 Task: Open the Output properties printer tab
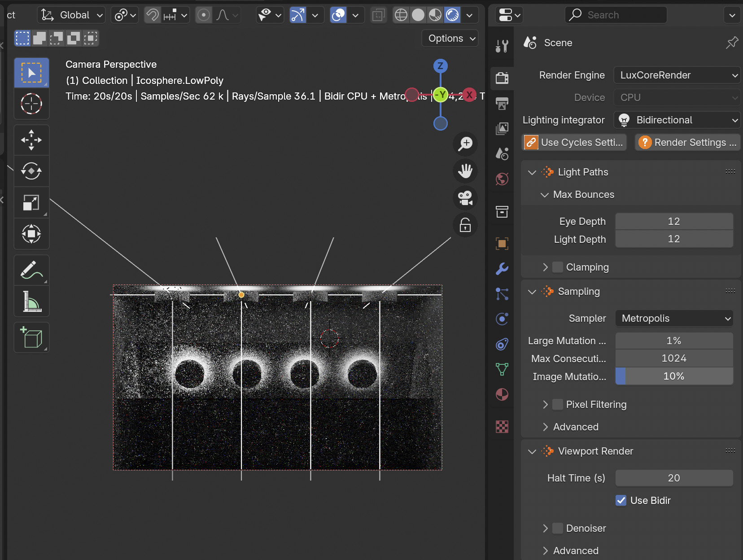(x=502, y=104)
